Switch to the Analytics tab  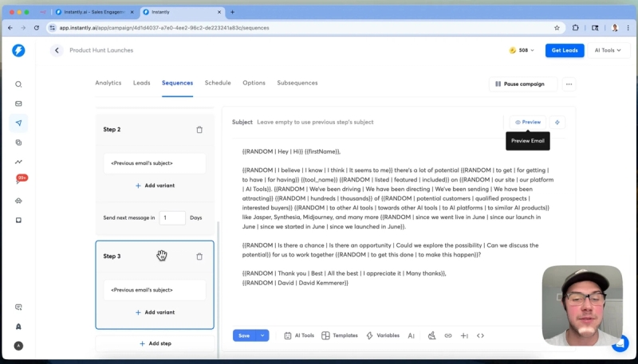pos(108,83)
